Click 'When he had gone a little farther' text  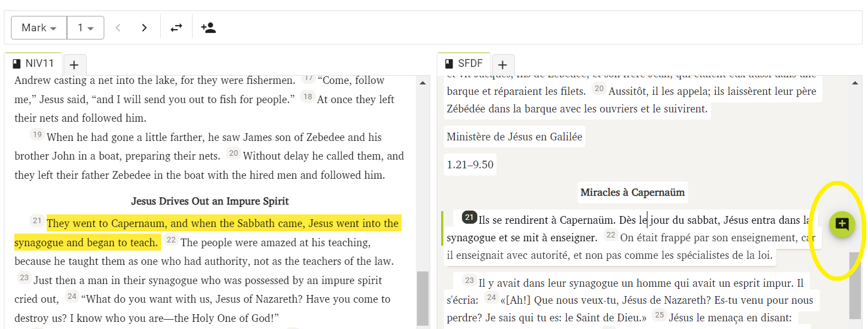tap(126, 137)
